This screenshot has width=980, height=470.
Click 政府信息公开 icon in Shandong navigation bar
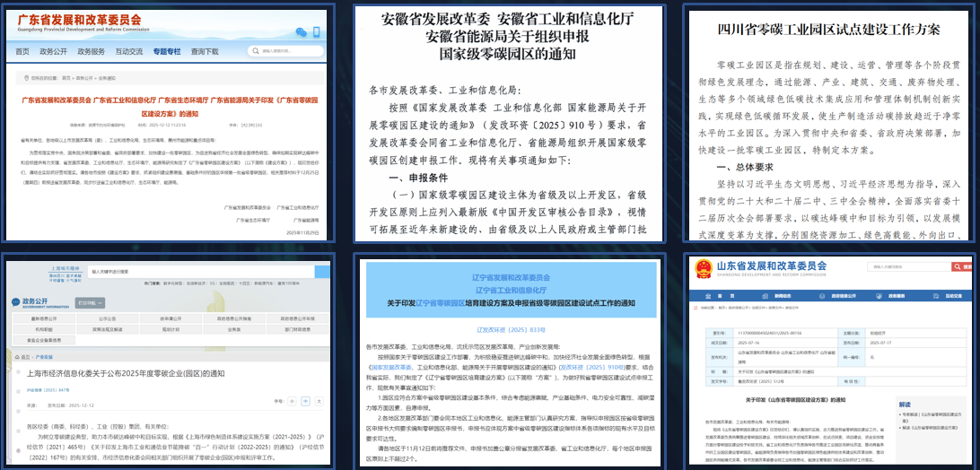(x=822, y=296)
